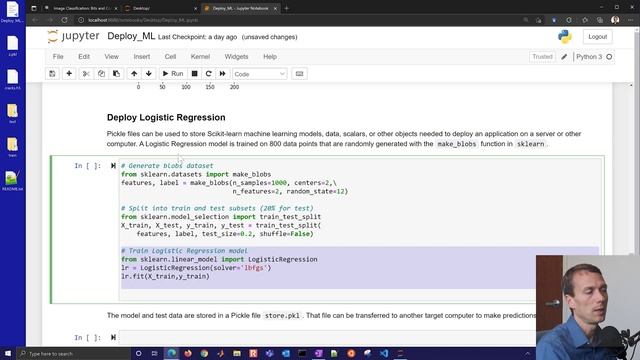
Task: Go back in the browser
Action: pyautogui.click(x=35, y=20)
